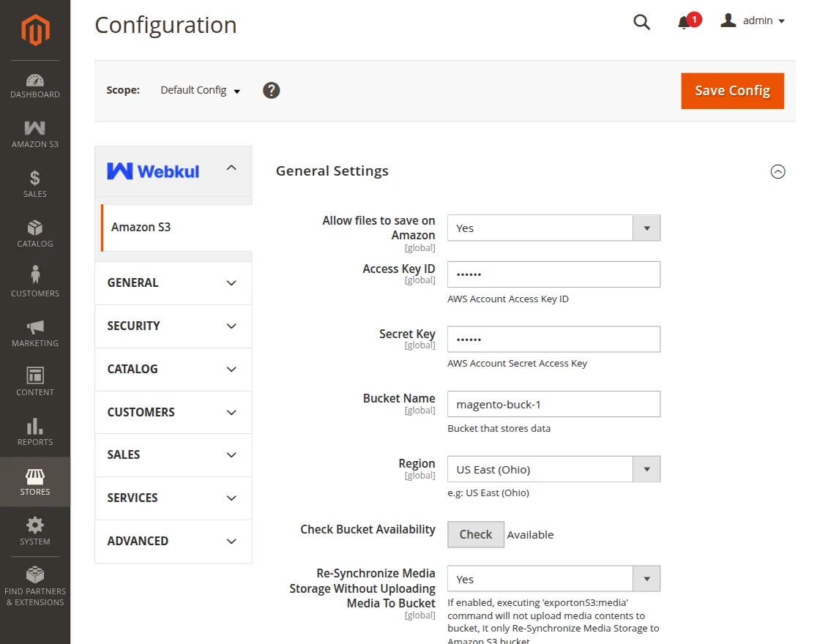
Task: Open the notifications bell
Action: click(685, 22)
